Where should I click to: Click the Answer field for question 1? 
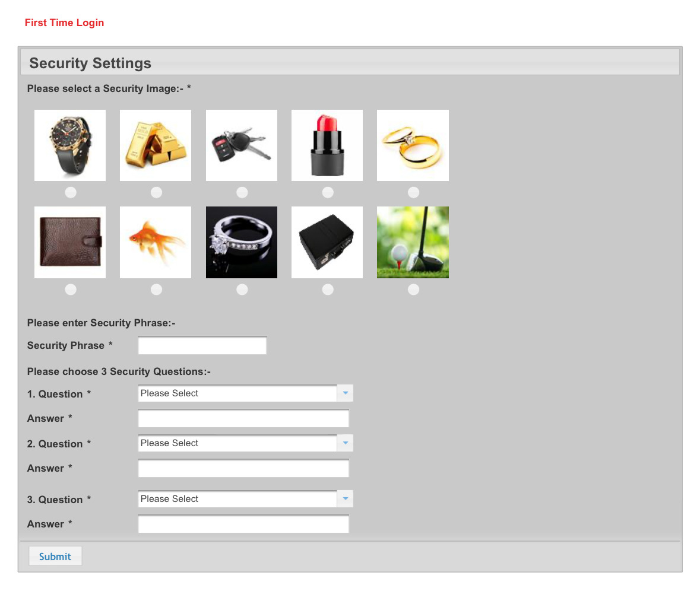[243, 419]
